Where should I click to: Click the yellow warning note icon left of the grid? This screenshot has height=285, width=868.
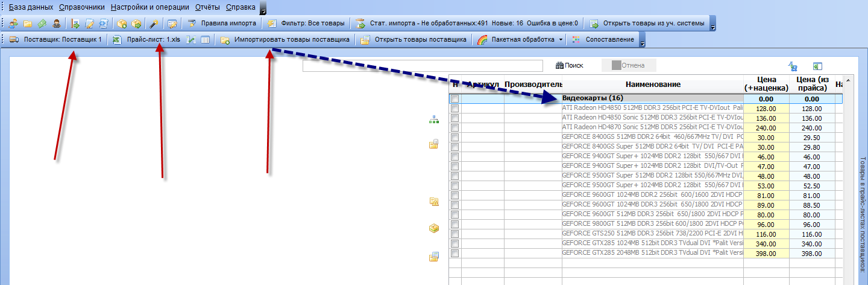pos(434,202)
